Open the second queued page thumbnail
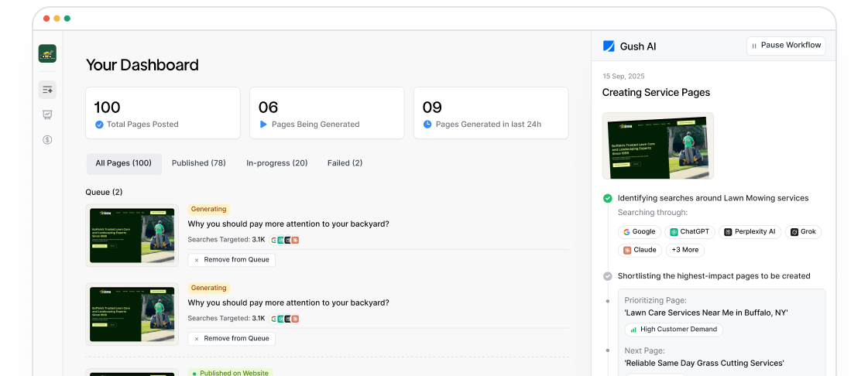This screenshot has width=868, height=376. [x=132, y=314]
